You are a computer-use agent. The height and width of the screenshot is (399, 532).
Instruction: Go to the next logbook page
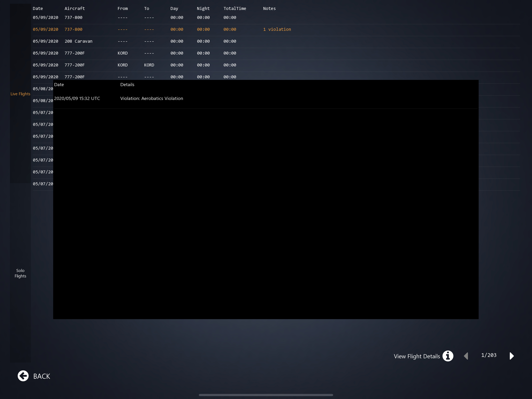point(512,356)
